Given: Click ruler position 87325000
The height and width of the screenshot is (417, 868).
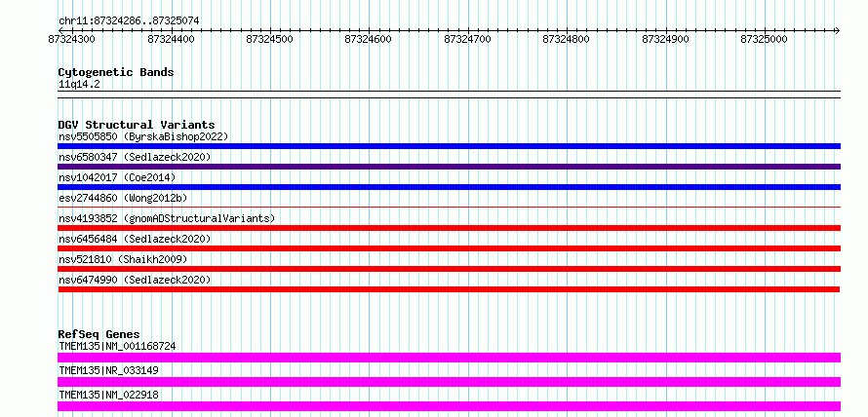Looking at the screenshot, I should click(x=764, y=39).
